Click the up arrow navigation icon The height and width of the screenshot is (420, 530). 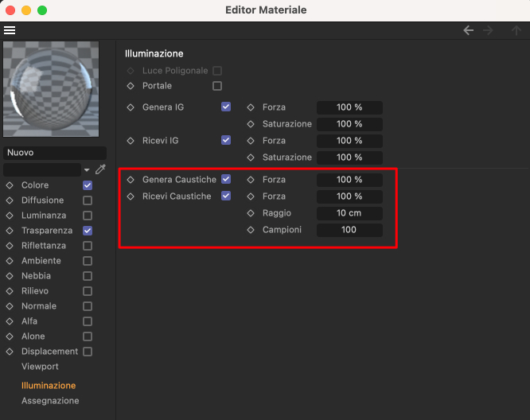[x=516, y=30]
